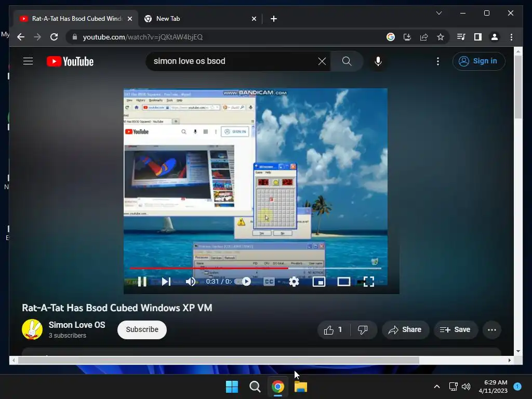Share the video
This screenshot has width=532, height=399.
coord(405,330)
